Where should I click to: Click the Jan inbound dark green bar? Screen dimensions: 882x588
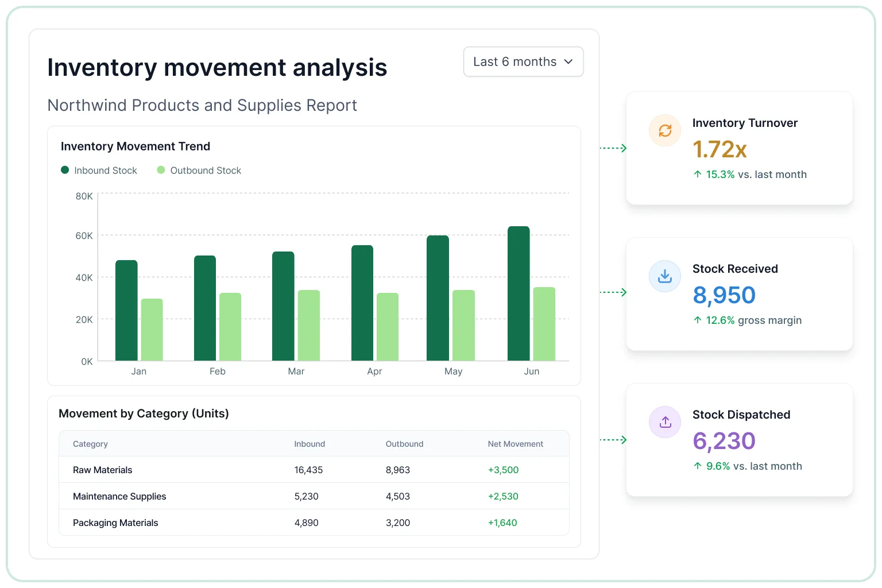pyautogui.click(x=126, y=311)
